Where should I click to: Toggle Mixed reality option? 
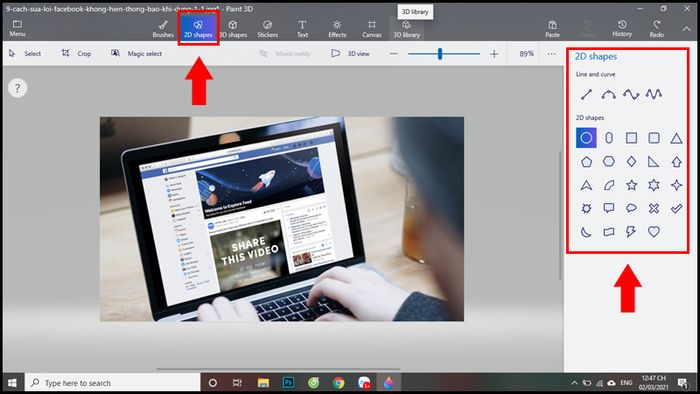click(285, 54)
